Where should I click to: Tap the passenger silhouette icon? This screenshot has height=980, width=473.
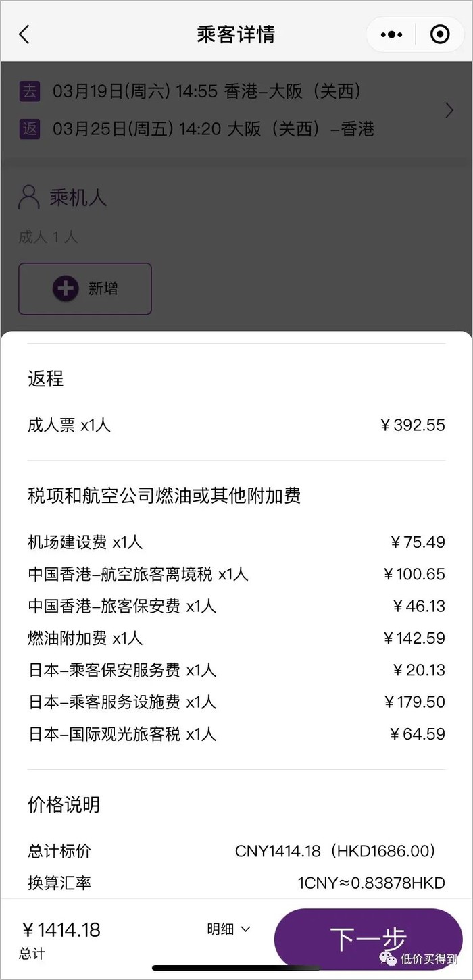[x=29, y=198]
